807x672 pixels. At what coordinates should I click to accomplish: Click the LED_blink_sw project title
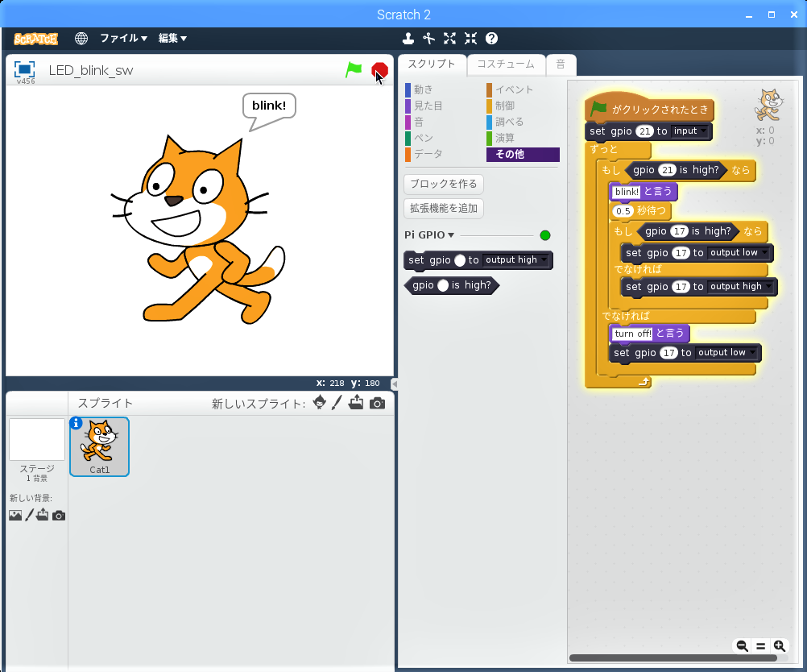click(x=91, y=70)
